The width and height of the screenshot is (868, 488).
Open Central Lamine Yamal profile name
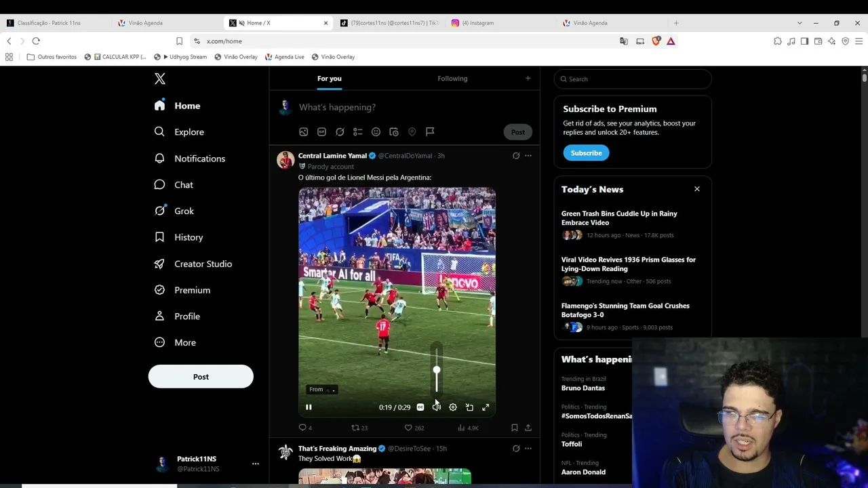(332, 156)
